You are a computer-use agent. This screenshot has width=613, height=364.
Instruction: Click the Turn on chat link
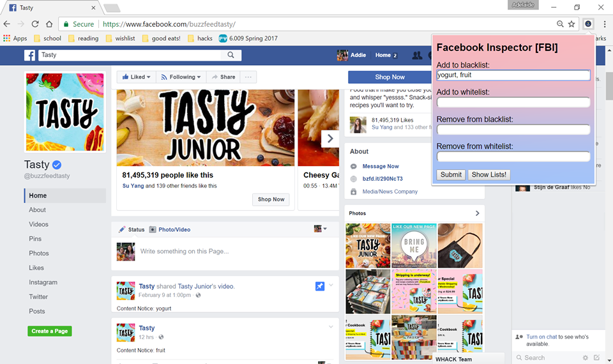pos(541,337)
